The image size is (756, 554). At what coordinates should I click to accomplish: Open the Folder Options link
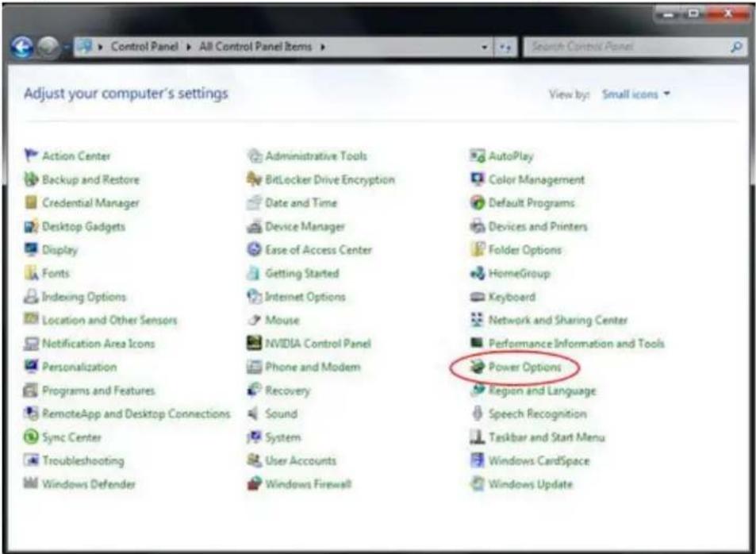tap(524, 249)
